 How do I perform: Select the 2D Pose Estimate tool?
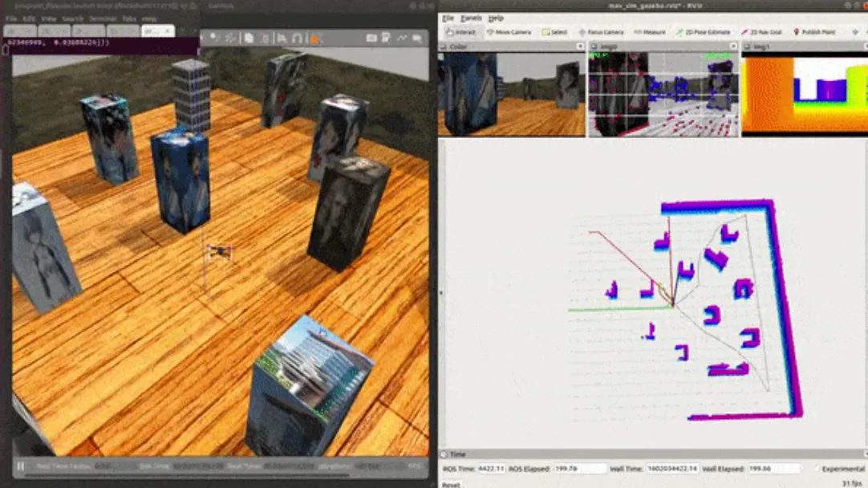tap(703, 32)
